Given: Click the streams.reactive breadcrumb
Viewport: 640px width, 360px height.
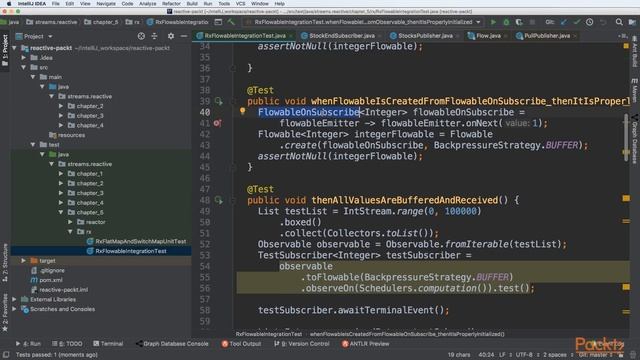Looking at the screenshot, I should (51, 22).
